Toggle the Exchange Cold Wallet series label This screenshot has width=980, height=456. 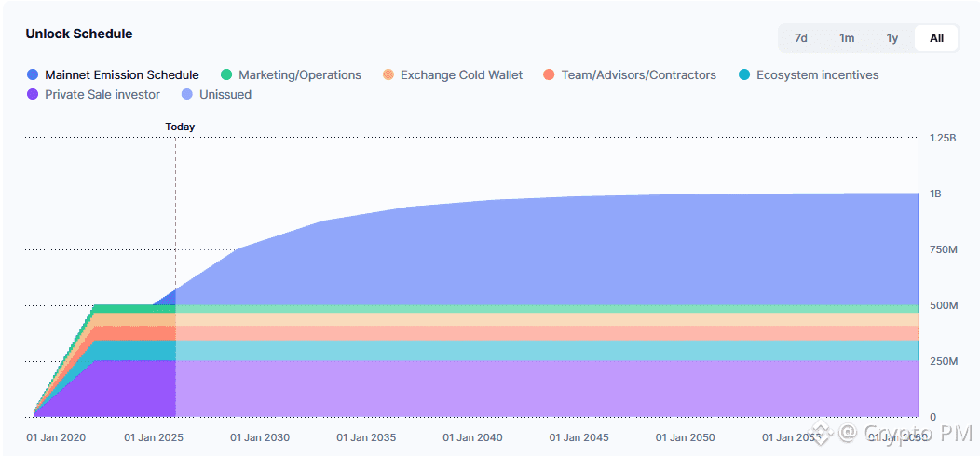(x=461, y=75)
